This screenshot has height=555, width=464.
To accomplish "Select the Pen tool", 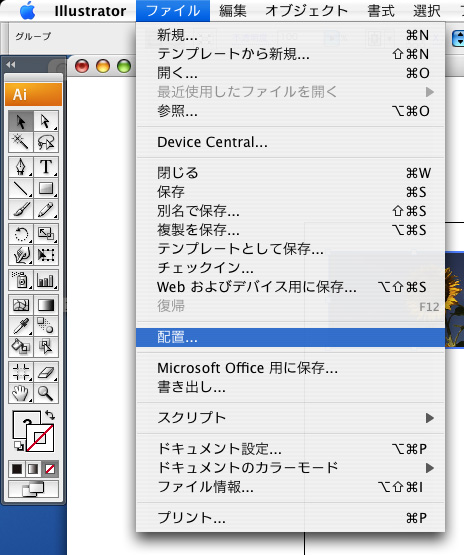I will [x=21, y=167].
